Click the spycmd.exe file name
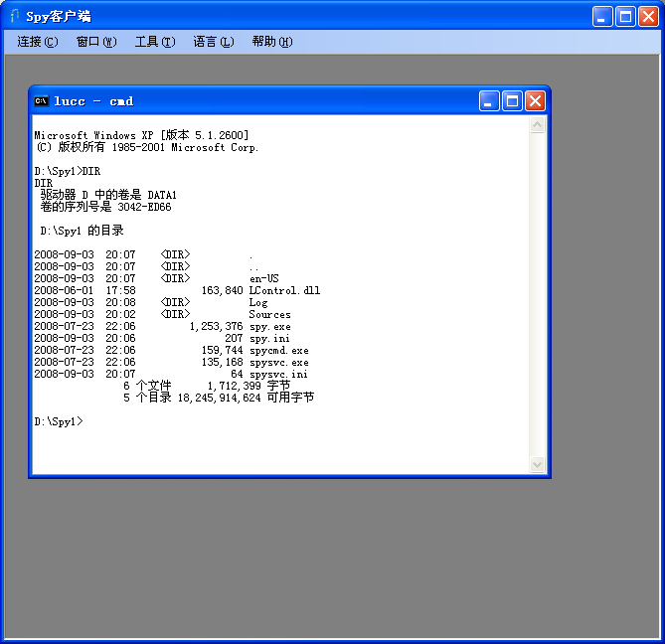The image size is (665, 644). coord(279,351)
